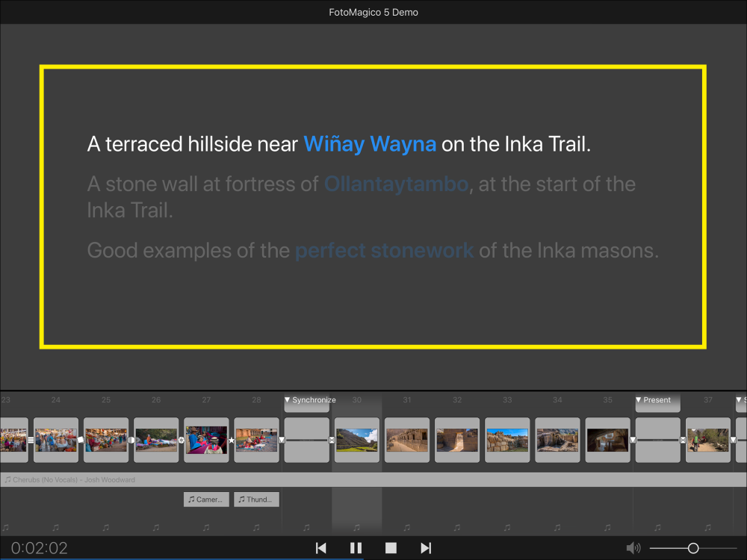This screenshot has height=560, width=747.
Task: Pause the slideshow playback
Action: coord(356,548)
